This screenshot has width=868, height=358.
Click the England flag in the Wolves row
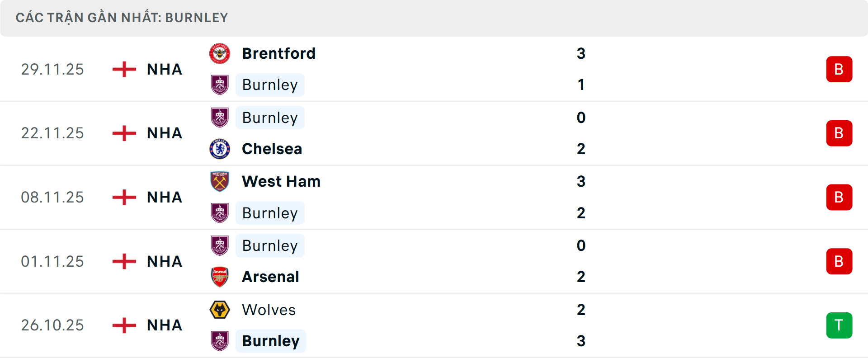coord(123,325)
